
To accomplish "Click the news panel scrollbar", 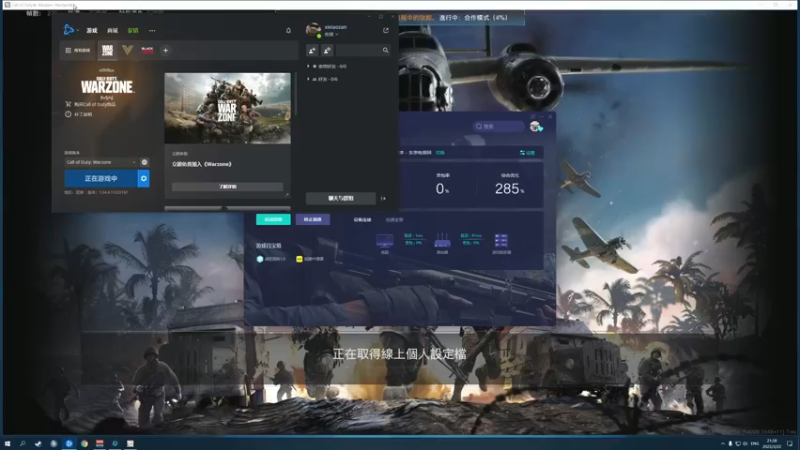I will pos(295,94).
